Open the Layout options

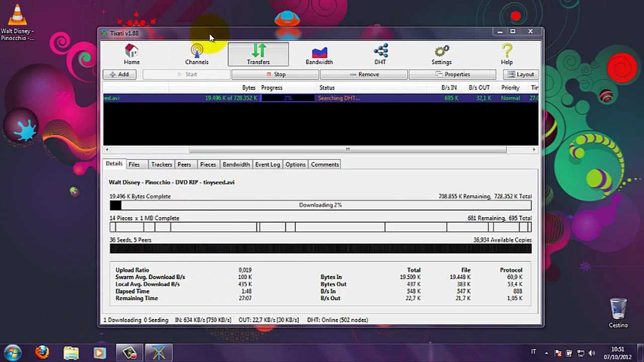[x=521, y=74]
